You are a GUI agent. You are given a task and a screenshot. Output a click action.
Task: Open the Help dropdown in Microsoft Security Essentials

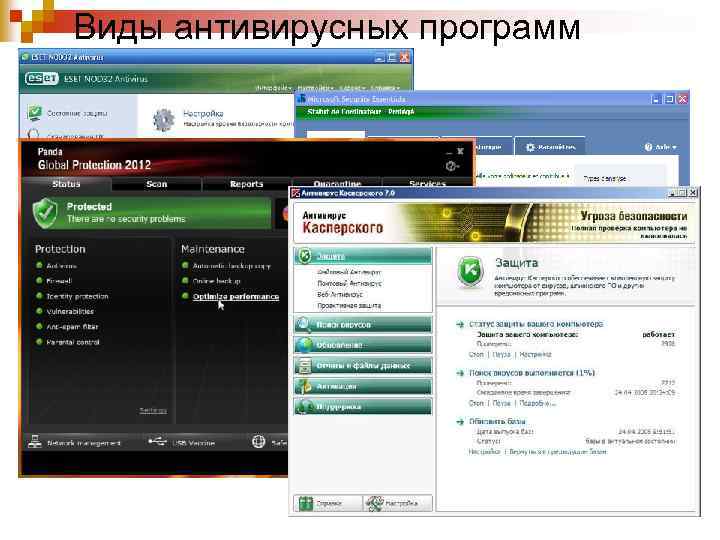point(660,147)
